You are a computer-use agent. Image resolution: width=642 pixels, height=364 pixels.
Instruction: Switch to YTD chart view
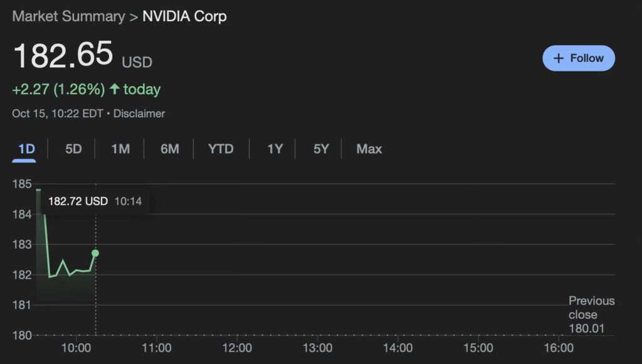point(221,149)
